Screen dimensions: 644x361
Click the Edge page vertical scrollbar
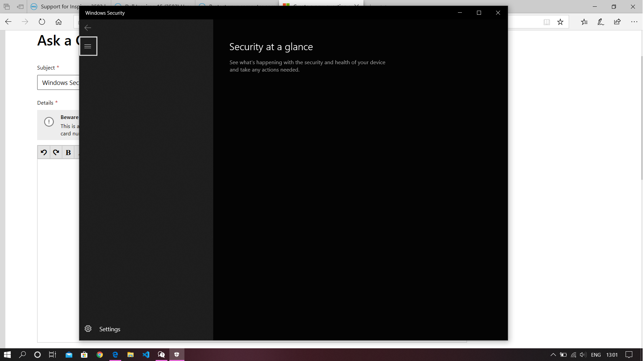(642, 118)
